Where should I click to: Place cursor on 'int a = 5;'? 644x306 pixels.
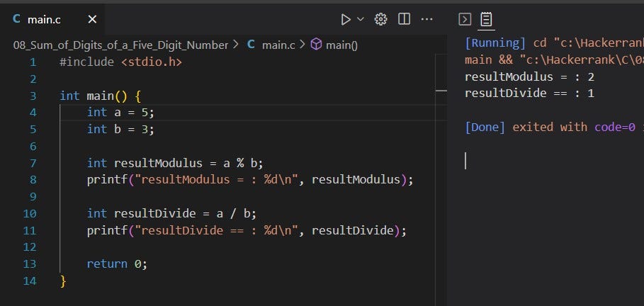tap(120, 113)
